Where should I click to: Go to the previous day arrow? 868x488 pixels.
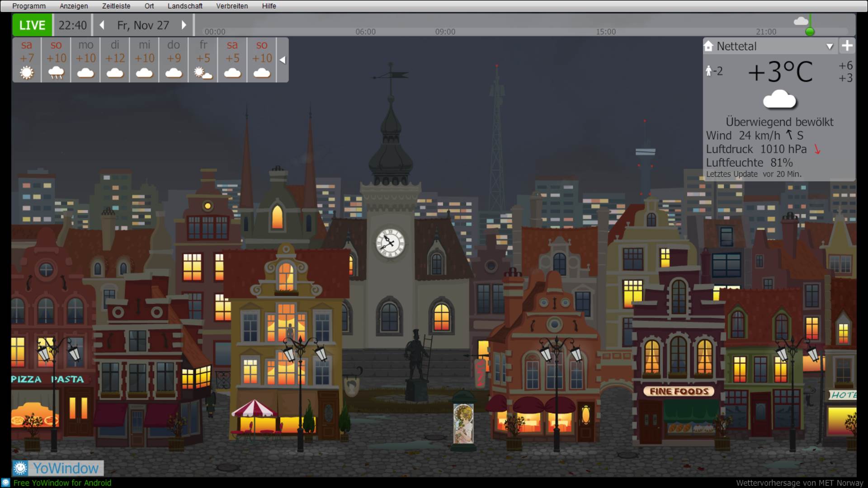pos(102,25)
